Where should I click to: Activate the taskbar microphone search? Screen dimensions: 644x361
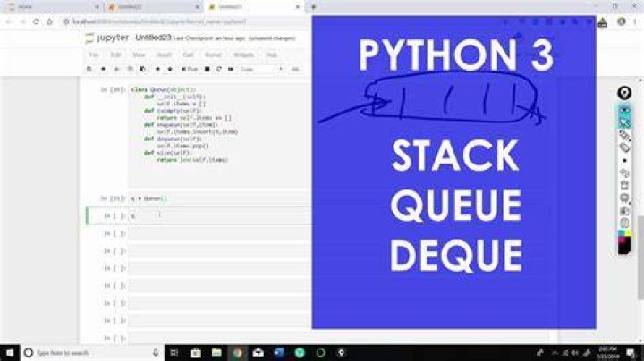156,353
